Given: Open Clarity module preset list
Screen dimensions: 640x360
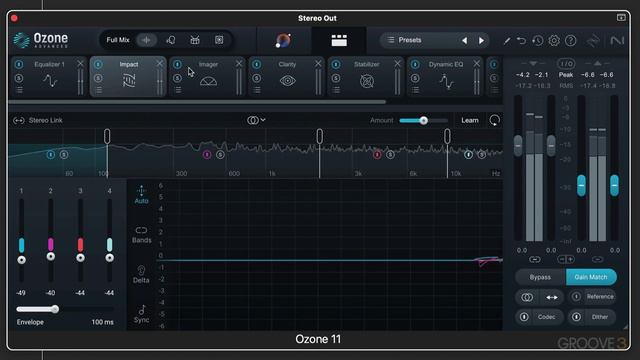Looking at the screenshot, I should coord(257,90).
